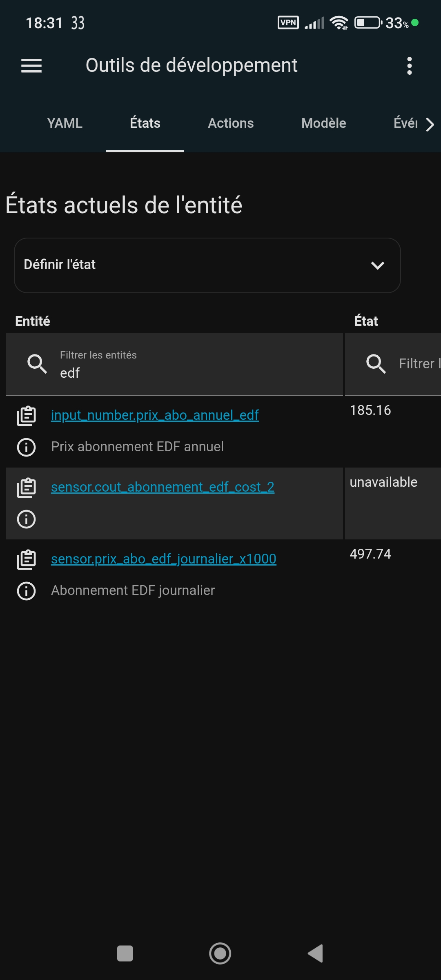Image resolution: width=441 pixels, height=980 pixels.
Task: Show info for sensor.cout_abonnement_edf_cost_2 entity
Action: 27,519
